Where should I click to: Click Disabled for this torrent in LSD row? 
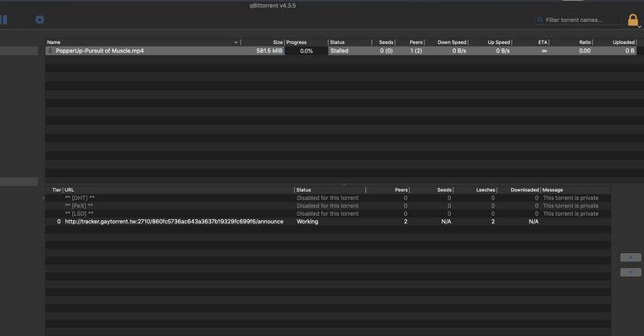point(327,214)
